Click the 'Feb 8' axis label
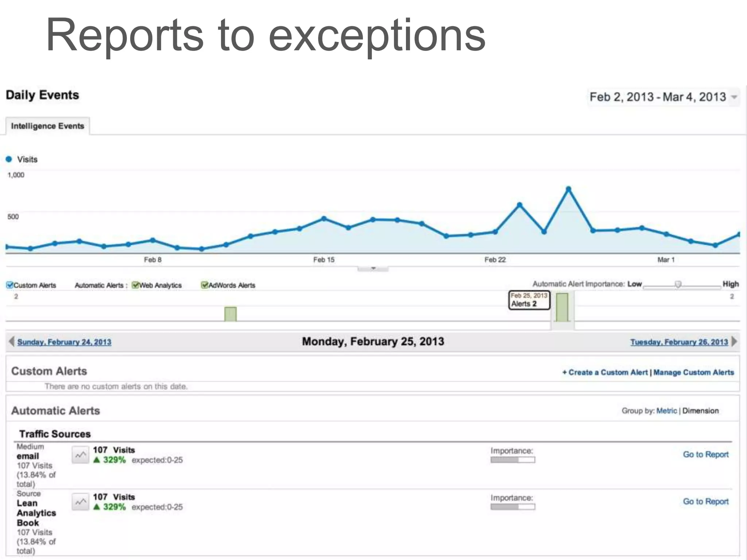The width and height of the screenshot is (747, 560). [152, 260]
